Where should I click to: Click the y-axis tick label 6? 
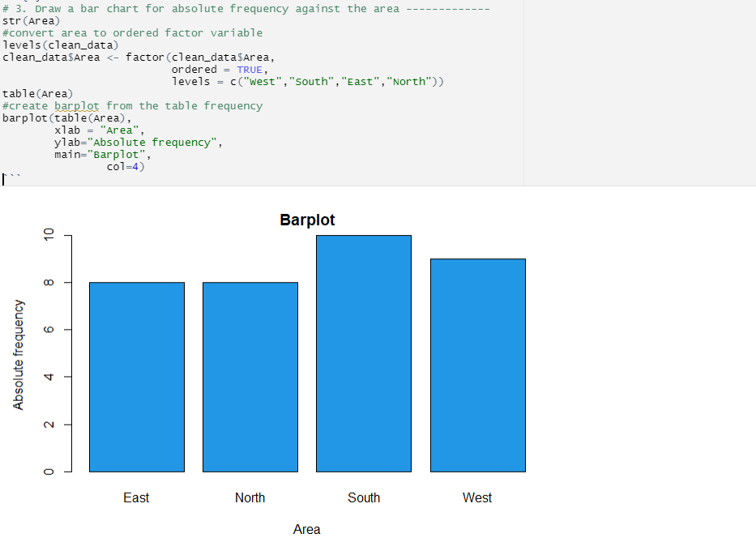[49, 329]
